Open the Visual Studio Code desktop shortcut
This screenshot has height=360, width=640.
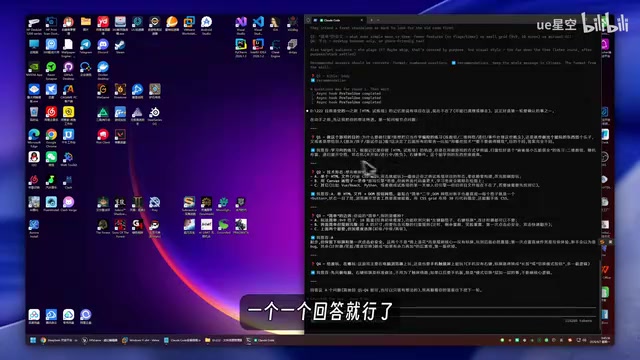[258, 24]
